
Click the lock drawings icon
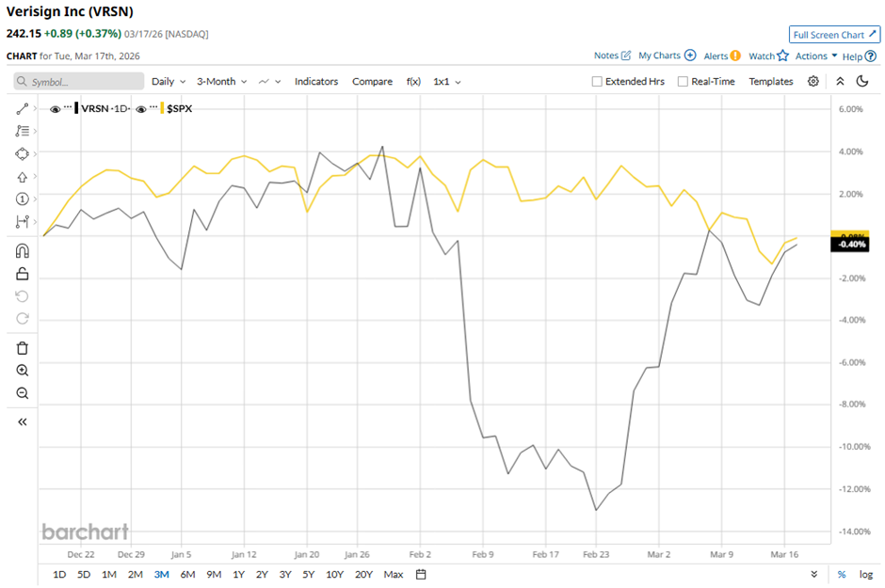click(x=23, y=274)
